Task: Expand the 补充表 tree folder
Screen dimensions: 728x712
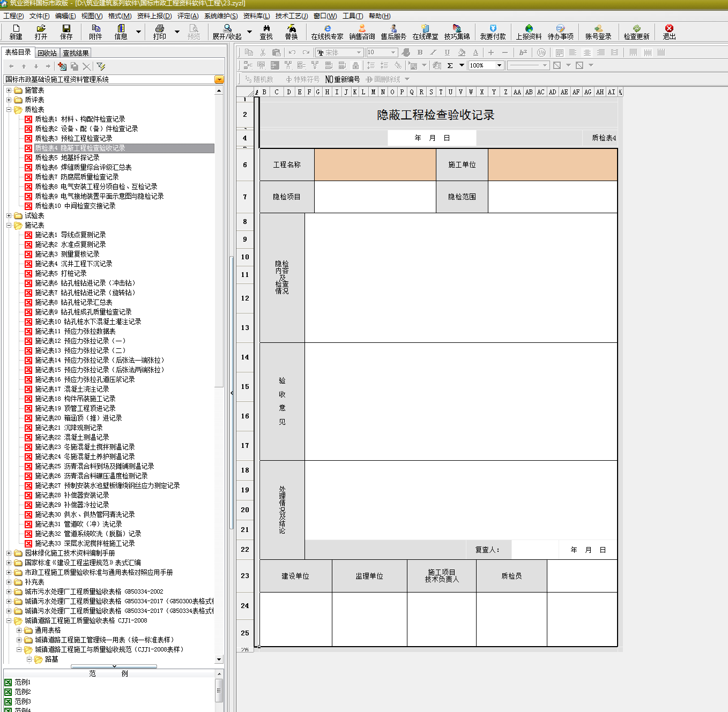Action: (9, 582)
